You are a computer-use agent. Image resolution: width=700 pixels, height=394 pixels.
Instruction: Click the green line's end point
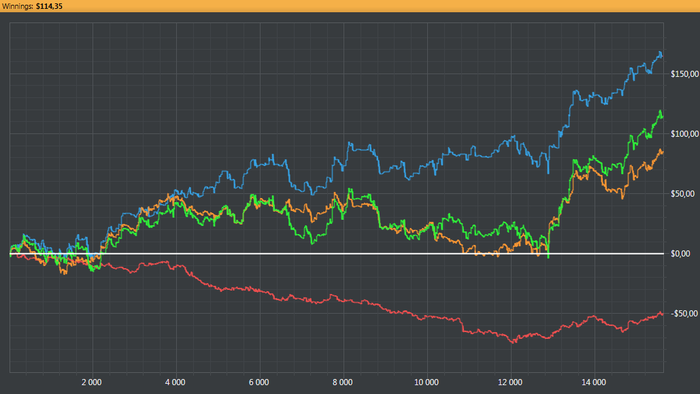coord(662,117)
